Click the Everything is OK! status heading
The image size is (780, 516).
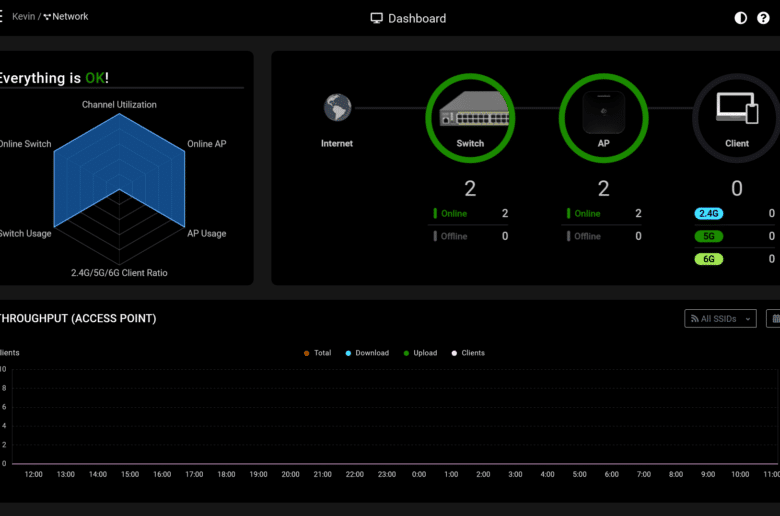pos(54,78)
